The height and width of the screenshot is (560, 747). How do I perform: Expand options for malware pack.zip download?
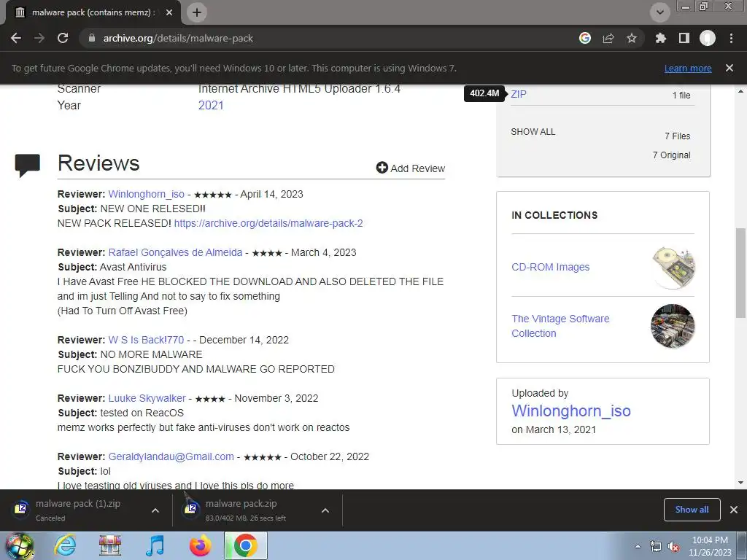[x=325, y=510]
